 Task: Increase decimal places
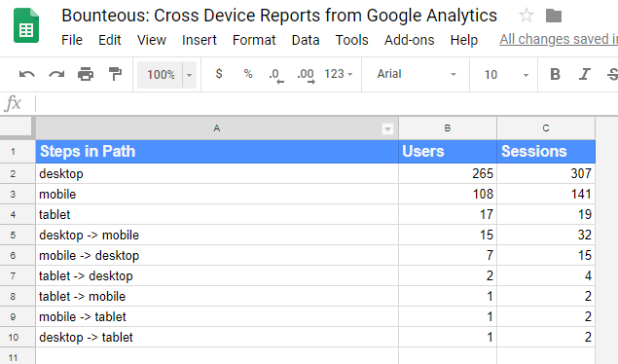pyautogui.click(x=307, y=75)
